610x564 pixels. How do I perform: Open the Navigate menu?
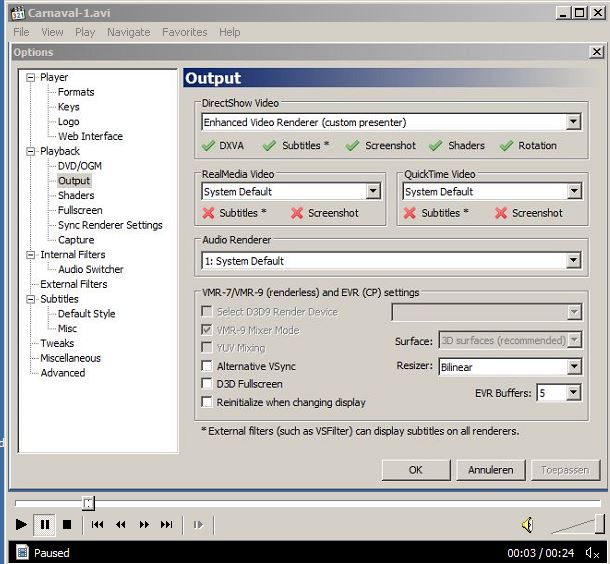[128, 32]
